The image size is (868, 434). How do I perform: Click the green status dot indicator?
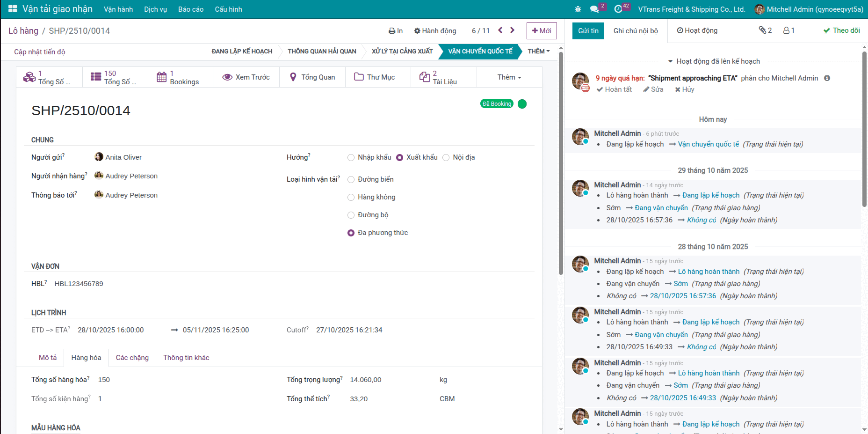(x=522, y=104)
